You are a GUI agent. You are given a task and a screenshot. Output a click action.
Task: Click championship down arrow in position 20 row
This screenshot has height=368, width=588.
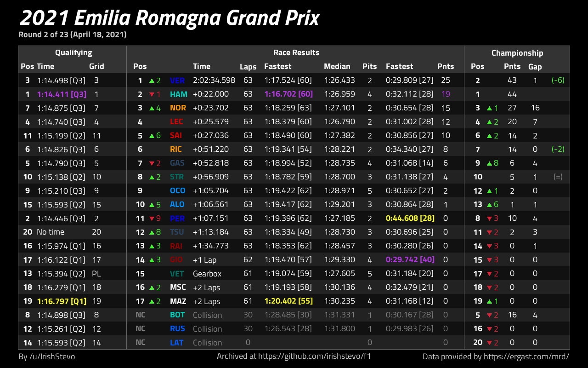click(x=490, y=343)
